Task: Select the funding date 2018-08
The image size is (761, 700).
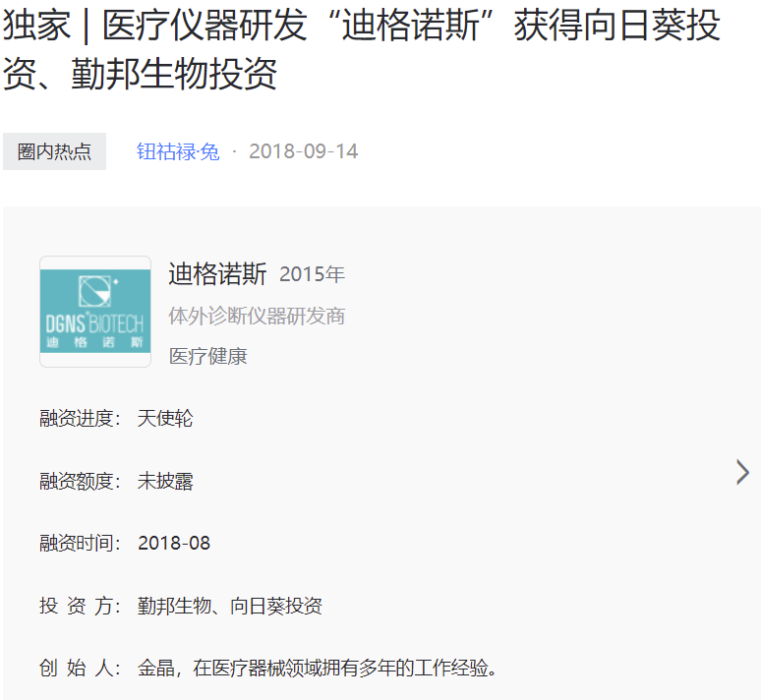Action: point(174,544)
